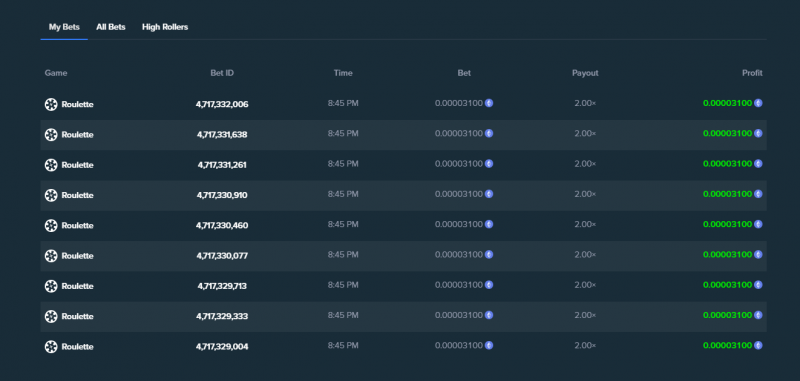The width and height of the screenshot is (800, 381).
Task: Click bet amount 0.00003100 for bet 4,717,329,333
Action: (x=459, y=315)
